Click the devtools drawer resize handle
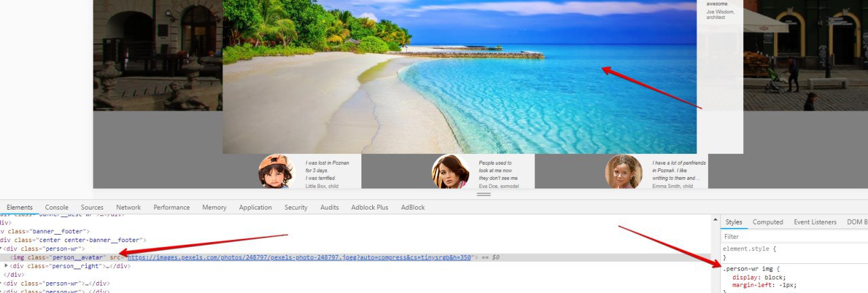 484,195
